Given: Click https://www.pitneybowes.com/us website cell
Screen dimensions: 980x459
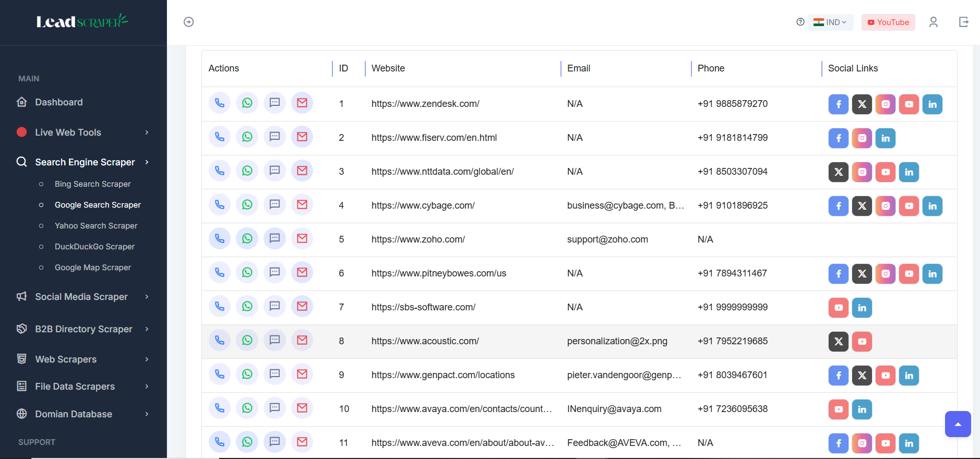Looking at the screenshot, I should 439,273.
